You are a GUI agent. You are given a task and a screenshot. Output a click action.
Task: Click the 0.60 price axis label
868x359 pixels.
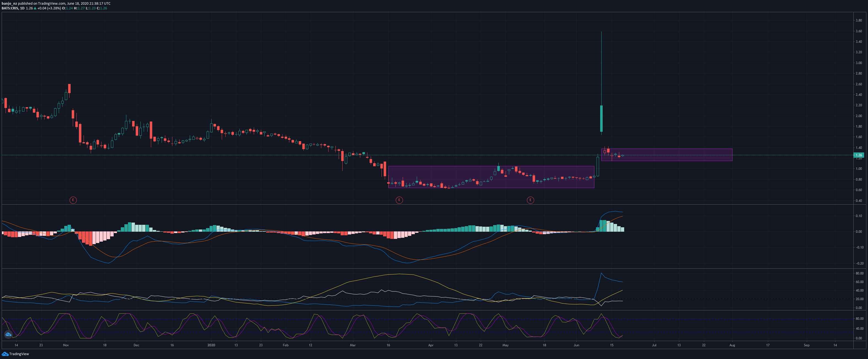(x=859, y=190)
